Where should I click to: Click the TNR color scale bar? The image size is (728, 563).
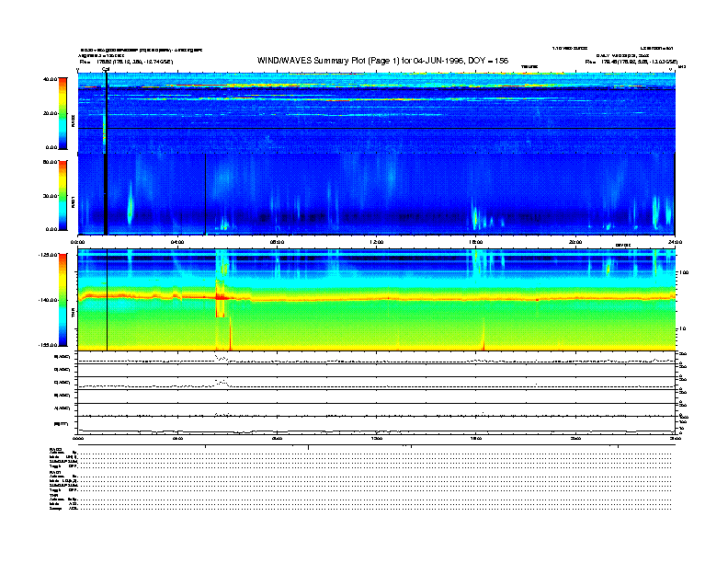[63, 300]
